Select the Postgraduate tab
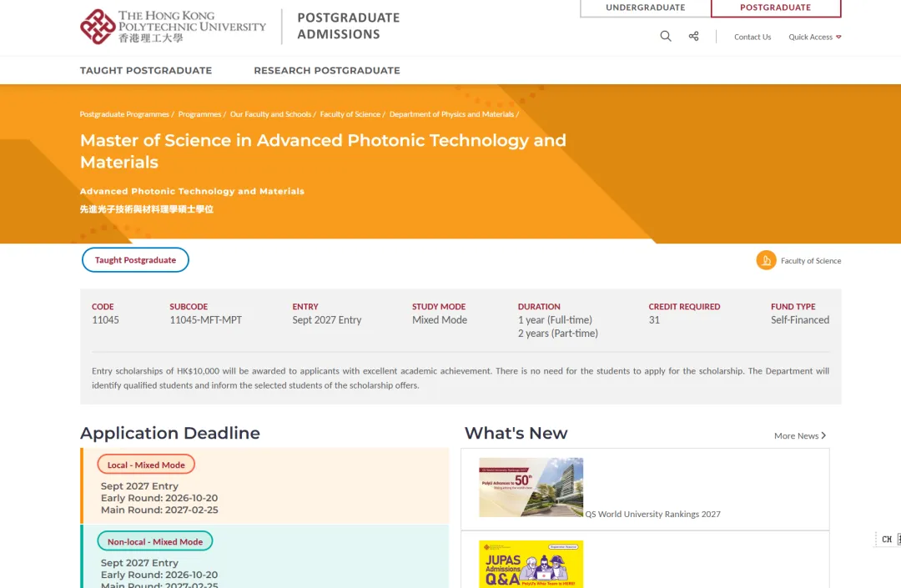Screen dimensions: 901x588 tap(776, 8)
